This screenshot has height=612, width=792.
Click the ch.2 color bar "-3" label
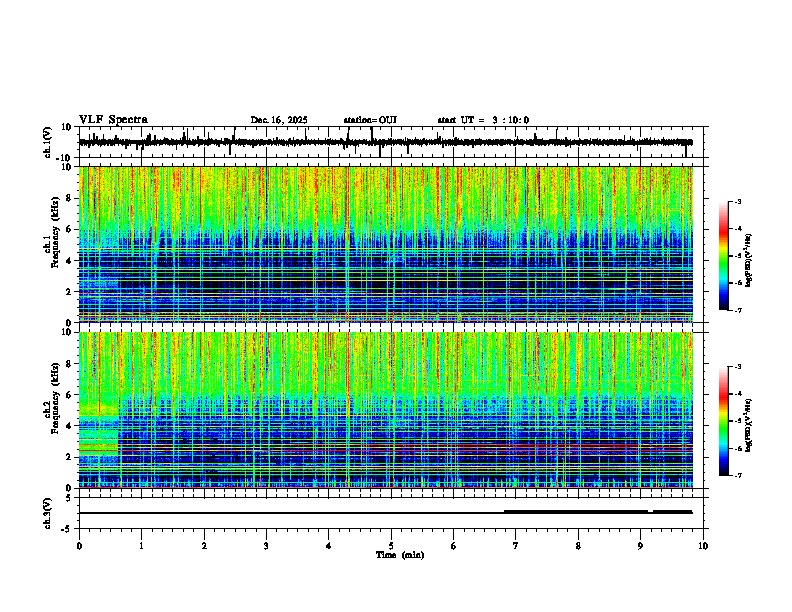click(x=737, y=367)
